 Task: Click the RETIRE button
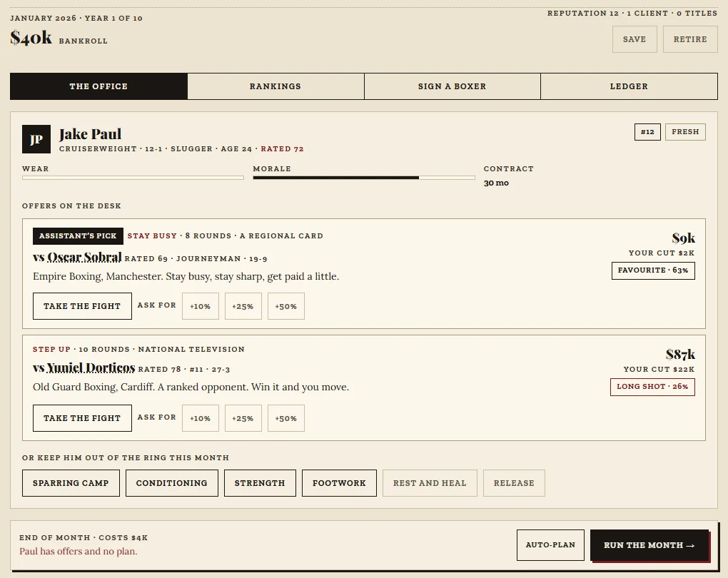(690, 39)
